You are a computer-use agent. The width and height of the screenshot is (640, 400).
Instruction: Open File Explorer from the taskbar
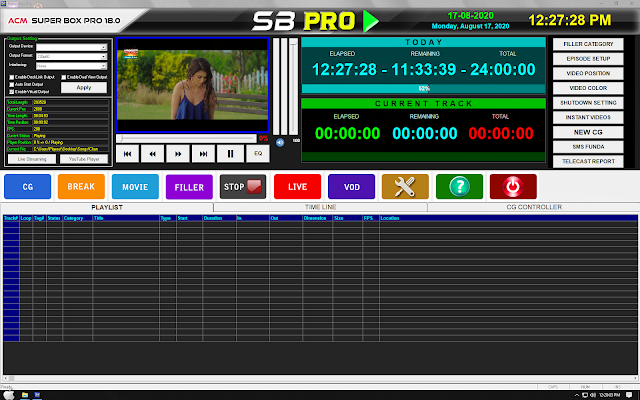click(x=24, y=395)
